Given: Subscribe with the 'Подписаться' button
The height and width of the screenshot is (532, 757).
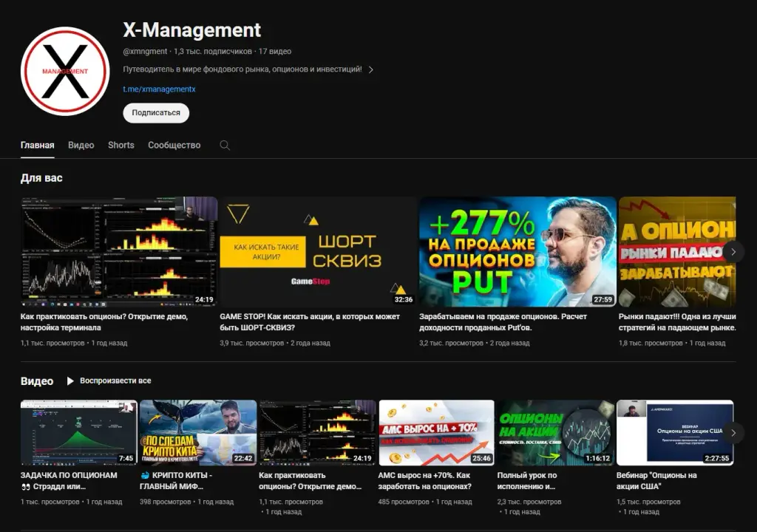Looking at the screenshot, I should 156,113.
